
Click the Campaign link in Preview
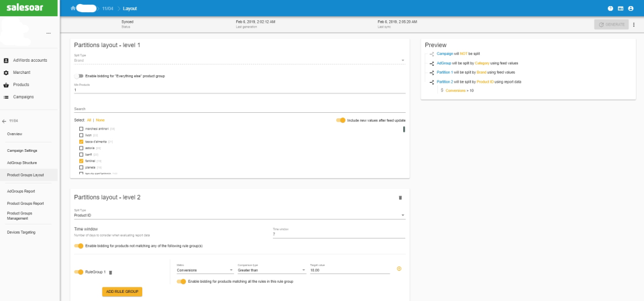click(x=445, y=54)
